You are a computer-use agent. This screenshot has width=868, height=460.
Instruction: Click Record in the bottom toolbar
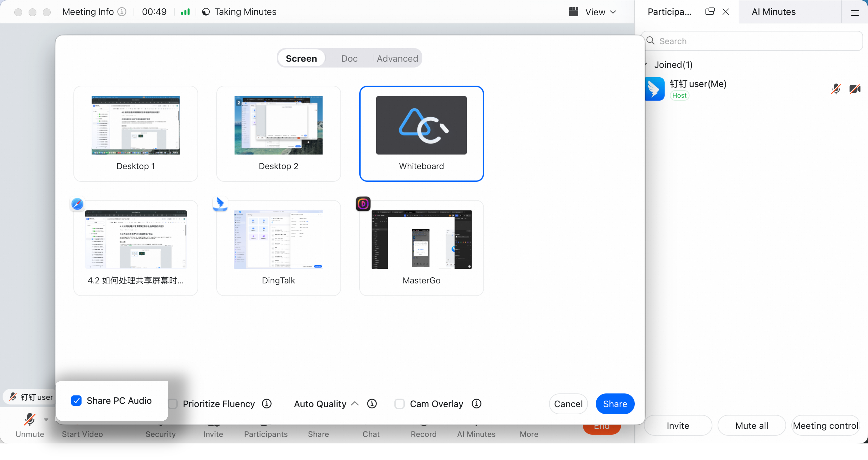pyautogui.click(x=423, y=434)
